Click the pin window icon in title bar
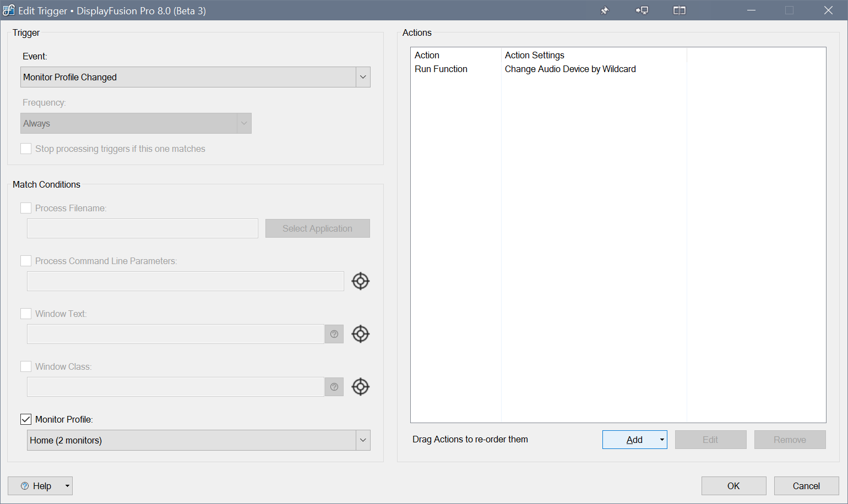848x504 pixels. coord(605,10)
